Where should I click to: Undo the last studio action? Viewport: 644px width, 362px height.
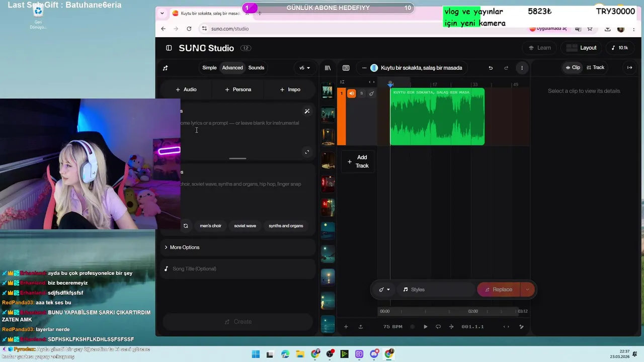pos(491,68)
